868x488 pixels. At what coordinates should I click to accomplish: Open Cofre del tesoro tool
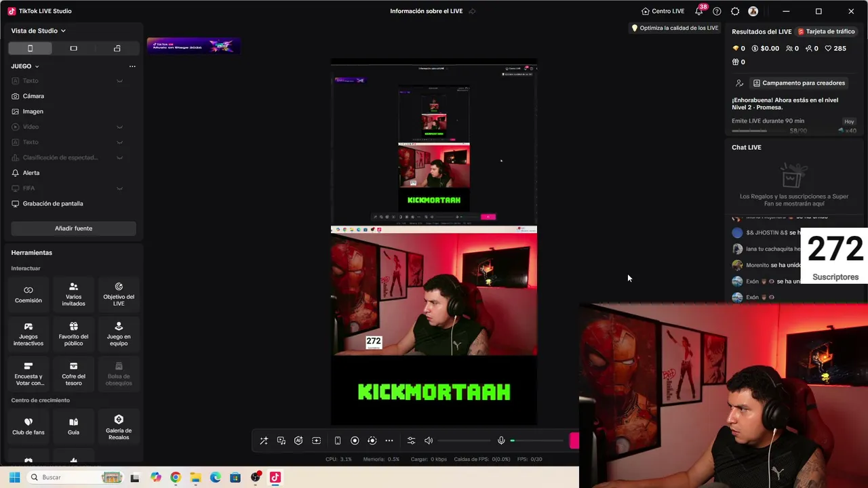tap(73, 374)
